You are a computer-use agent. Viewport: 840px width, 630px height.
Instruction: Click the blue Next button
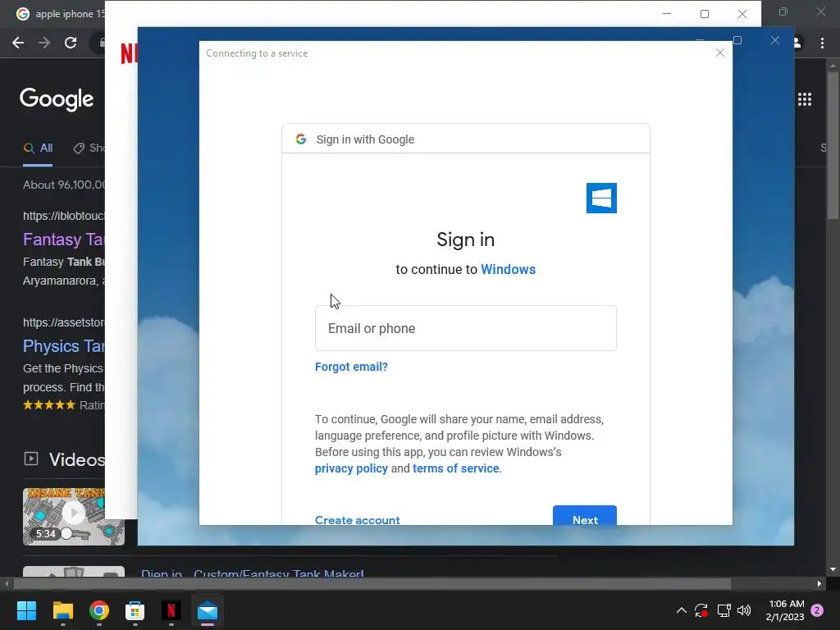click(584, 515)
